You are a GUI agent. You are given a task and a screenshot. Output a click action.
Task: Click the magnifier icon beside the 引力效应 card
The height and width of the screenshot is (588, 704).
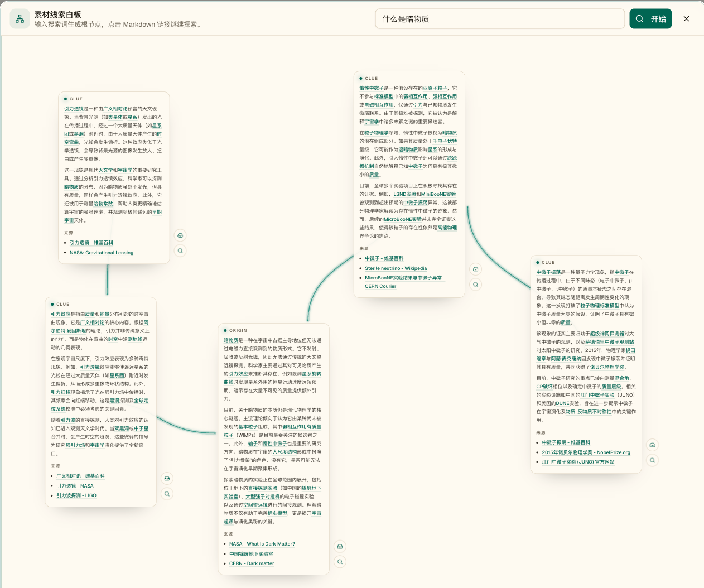(x=167, y=494)
